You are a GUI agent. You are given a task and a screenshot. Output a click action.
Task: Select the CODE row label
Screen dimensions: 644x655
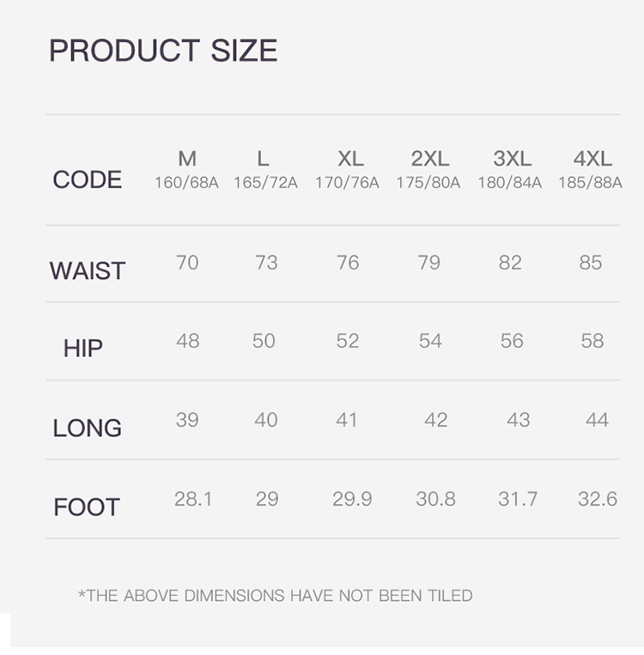click(x=88, y=179)
